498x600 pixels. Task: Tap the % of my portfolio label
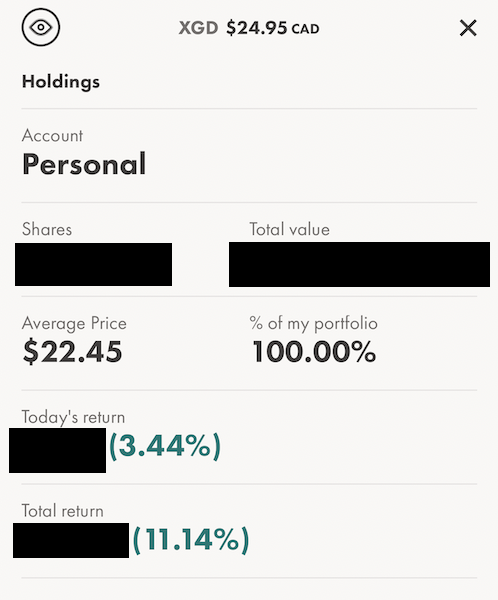point(313,323)
